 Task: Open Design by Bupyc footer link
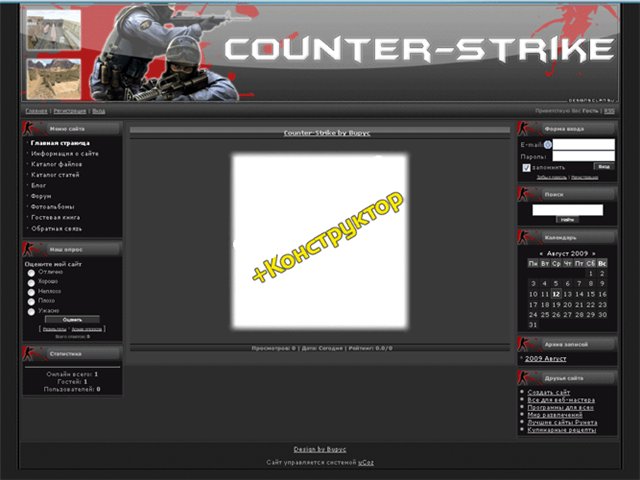[320, 449]
